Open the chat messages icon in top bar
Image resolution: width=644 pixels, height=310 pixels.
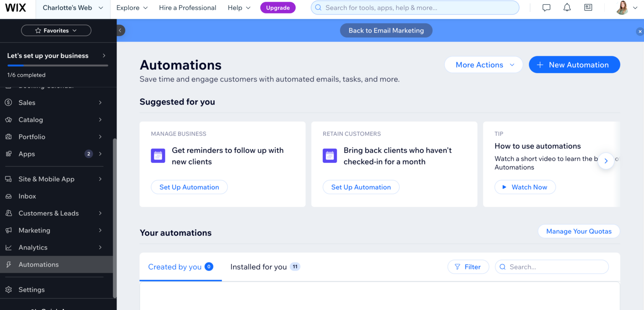click(546, 7)
